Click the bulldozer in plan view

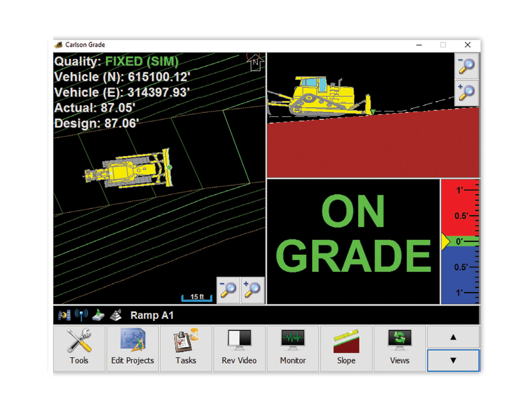[129, 168]
